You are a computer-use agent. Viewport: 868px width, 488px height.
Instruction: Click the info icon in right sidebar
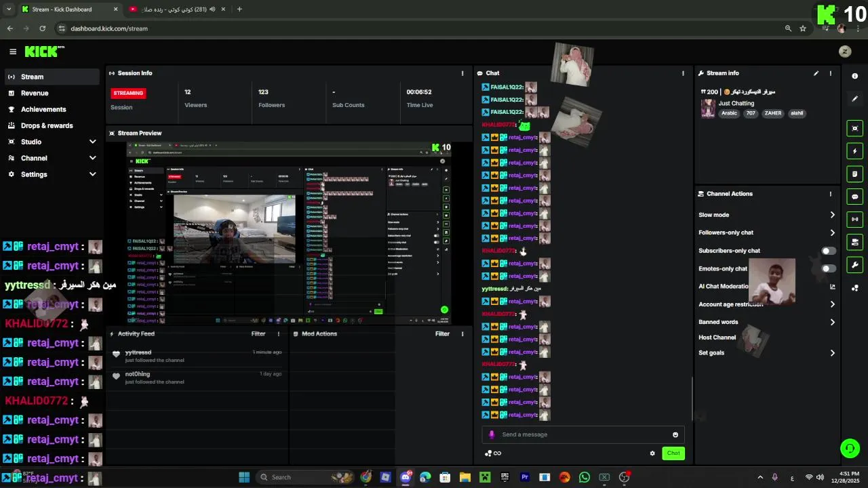855,77
